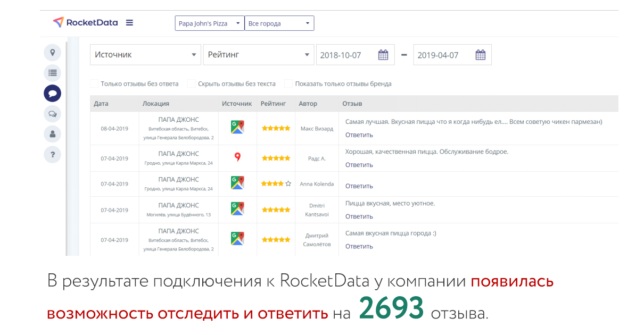The width and height of the screenshot is (644, 335).
Task: Click five-star rating in Макс Визард row
Action: click(276, 128)
